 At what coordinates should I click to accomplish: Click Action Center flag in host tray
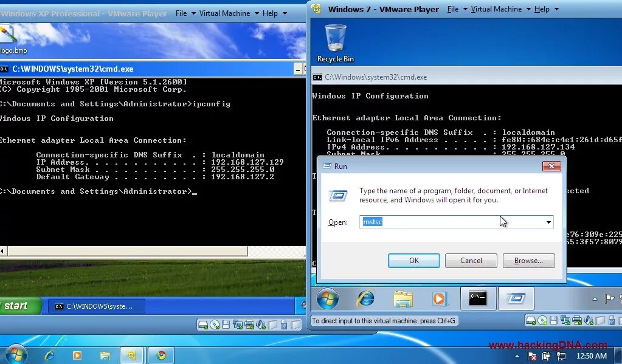(x=532, y=357)
